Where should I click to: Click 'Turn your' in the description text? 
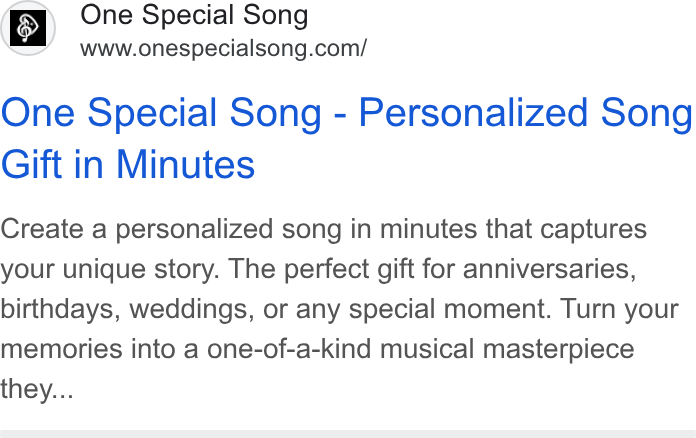coord(619,309)
